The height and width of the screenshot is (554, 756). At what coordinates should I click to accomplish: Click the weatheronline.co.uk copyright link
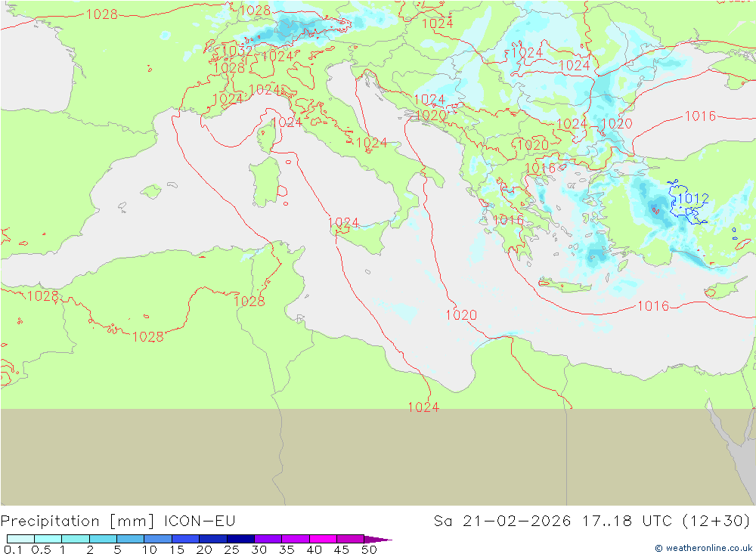pos(703,548)
